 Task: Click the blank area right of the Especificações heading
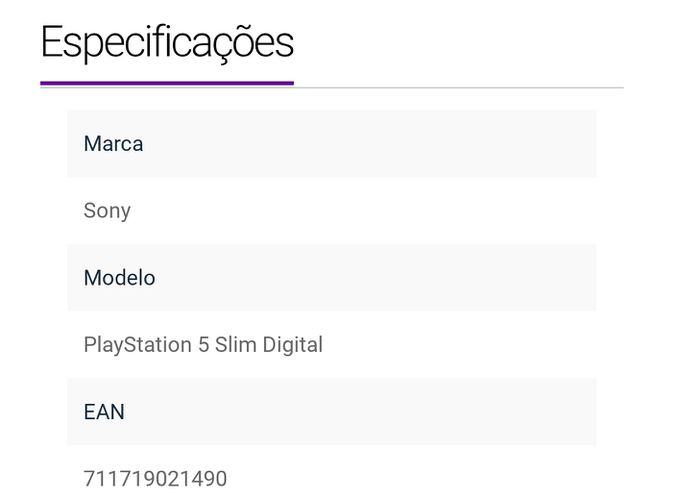pyautogui.click(x=459, y=43)
